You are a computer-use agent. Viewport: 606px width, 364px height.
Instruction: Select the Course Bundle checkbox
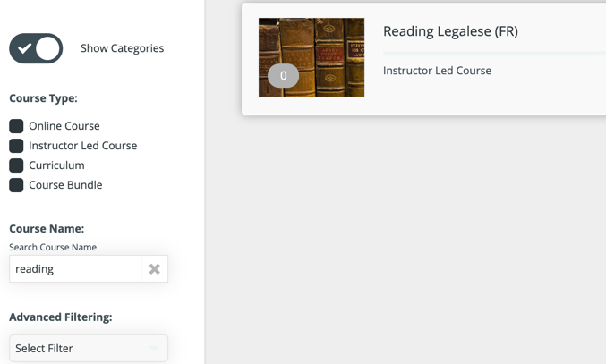coord(16,185)
